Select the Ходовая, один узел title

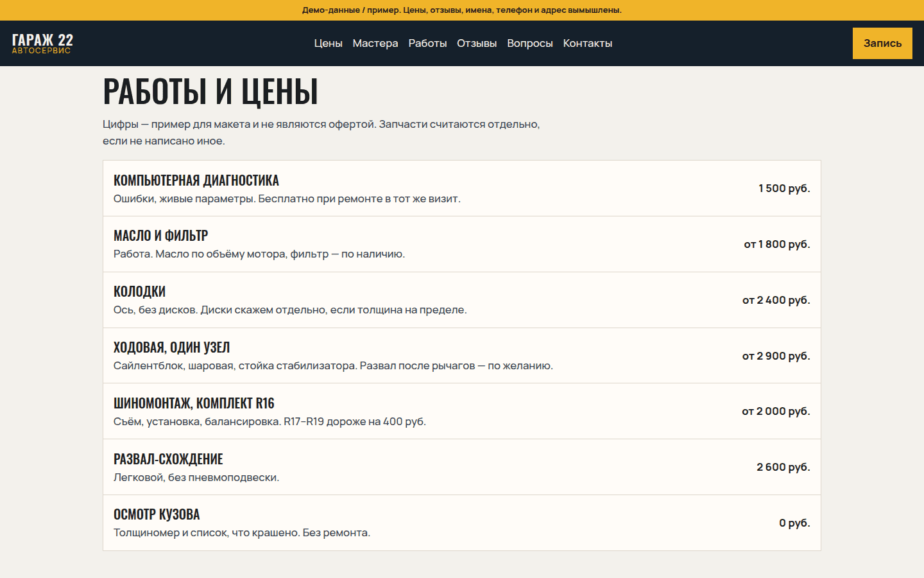[171, 347]
